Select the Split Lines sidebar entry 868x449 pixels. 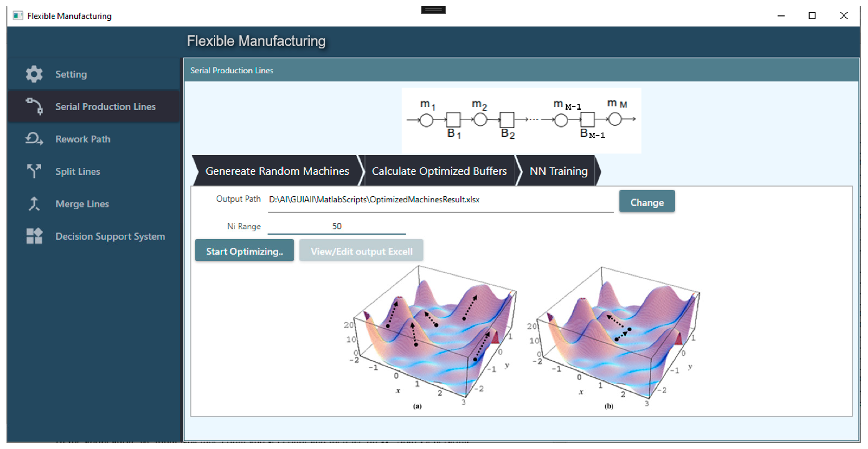point(78,171)
